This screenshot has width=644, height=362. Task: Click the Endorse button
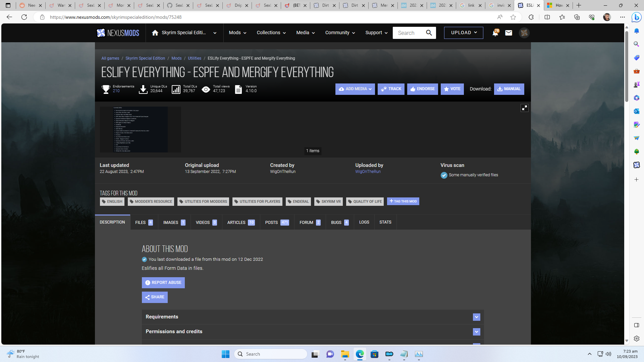(x=422, y=89)
